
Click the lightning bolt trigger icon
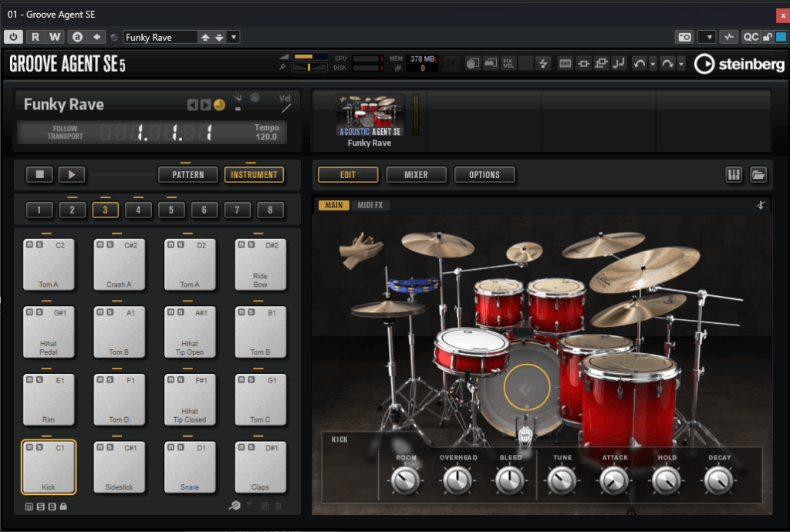543,63
